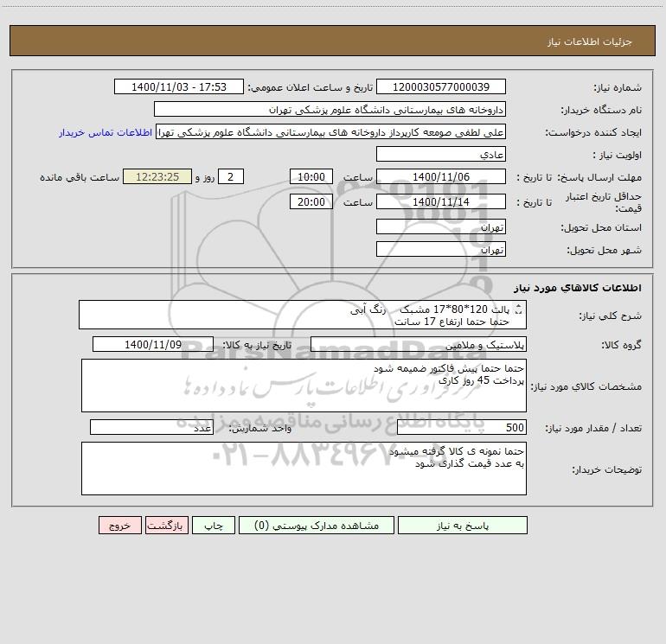Screen dimensions: 666x644
Task: Click header 'جزئیات اطلاعات نیاز'
Action: pos(590,41)
